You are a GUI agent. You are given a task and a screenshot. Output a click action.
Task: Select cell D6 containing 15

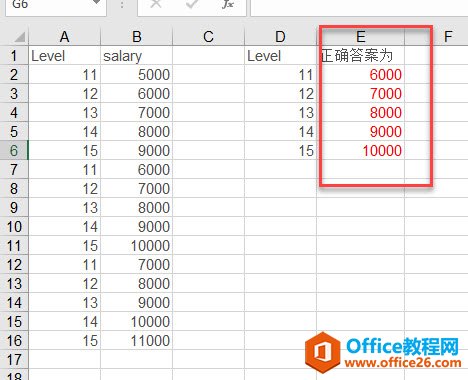[281, 150]
